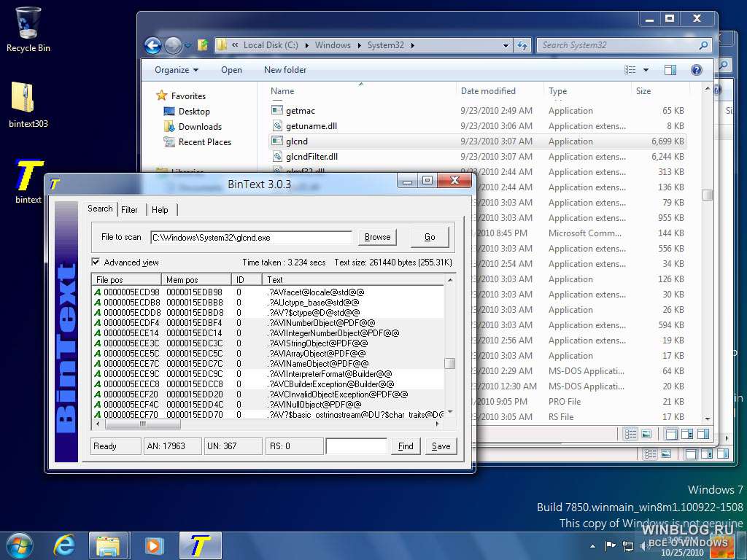747x560 pixels.
Task: Select the glcnd application icon
Action: coord(276,141)
